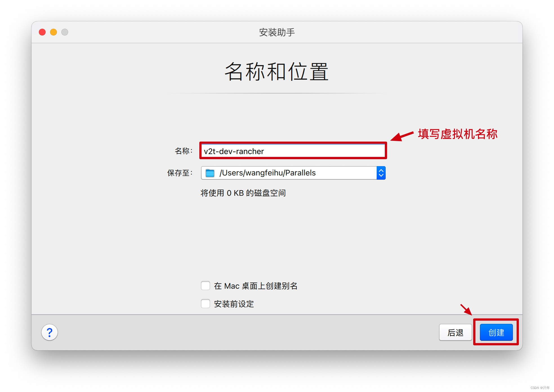Click the blue folder icon in path
This screenshot has height=392, width=554.
210,173
